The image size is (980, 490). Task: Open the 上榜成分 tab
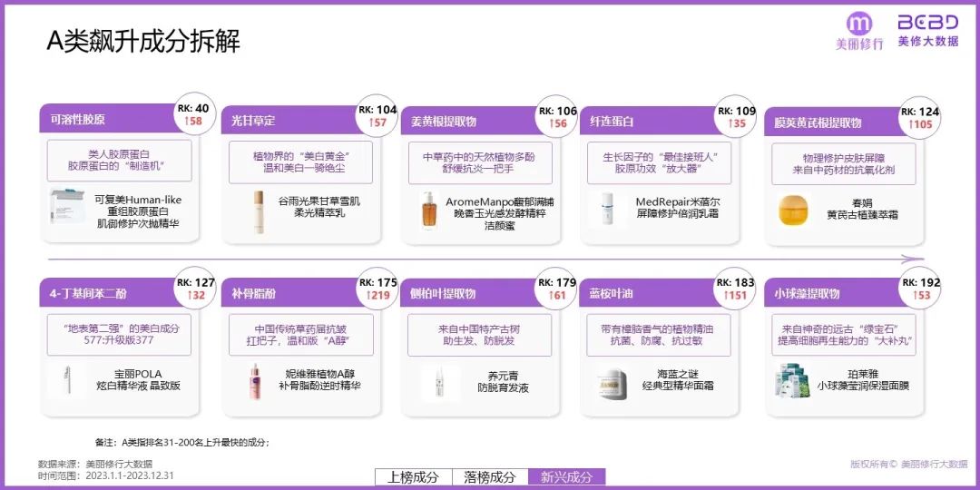[413, 477]
